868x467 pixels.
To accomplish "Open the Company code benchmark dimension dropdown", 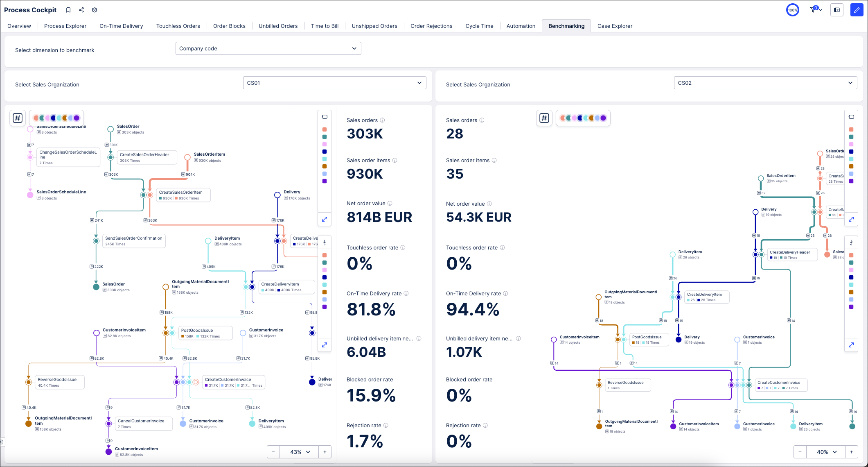I will coord(268,48).
